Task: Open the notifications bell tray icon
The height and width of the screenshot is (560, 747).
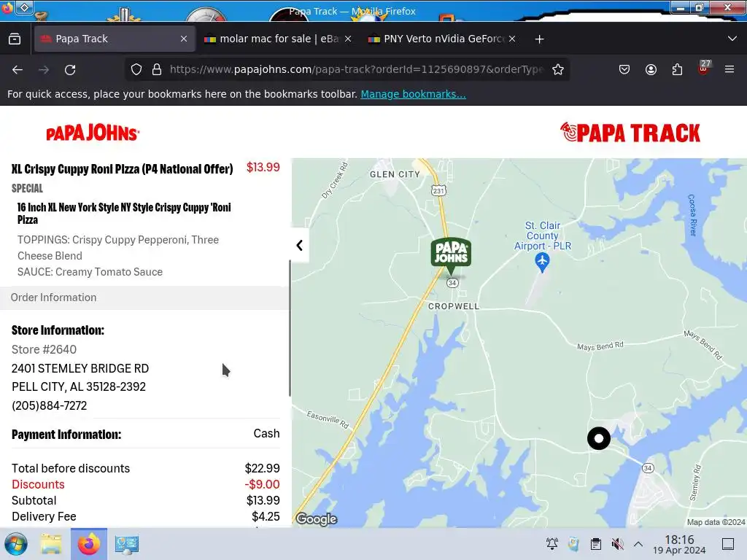Action: pos(552,544)
